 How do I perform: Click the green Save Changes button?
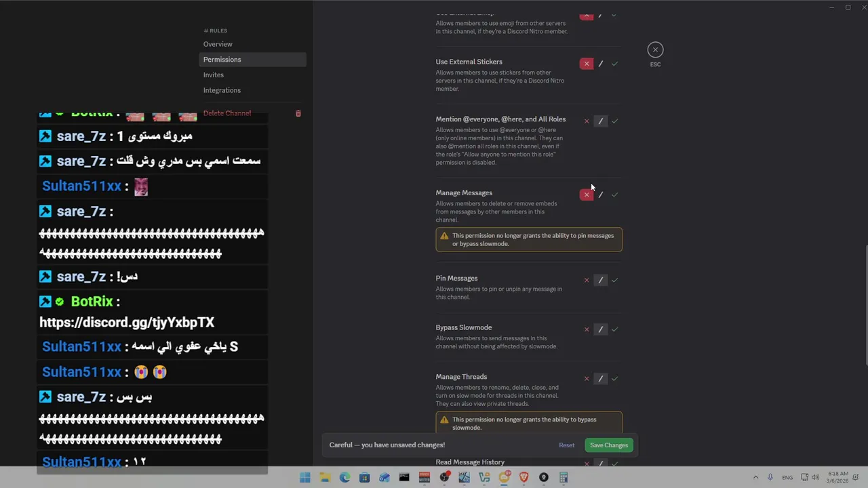click(x=608, y=445)
